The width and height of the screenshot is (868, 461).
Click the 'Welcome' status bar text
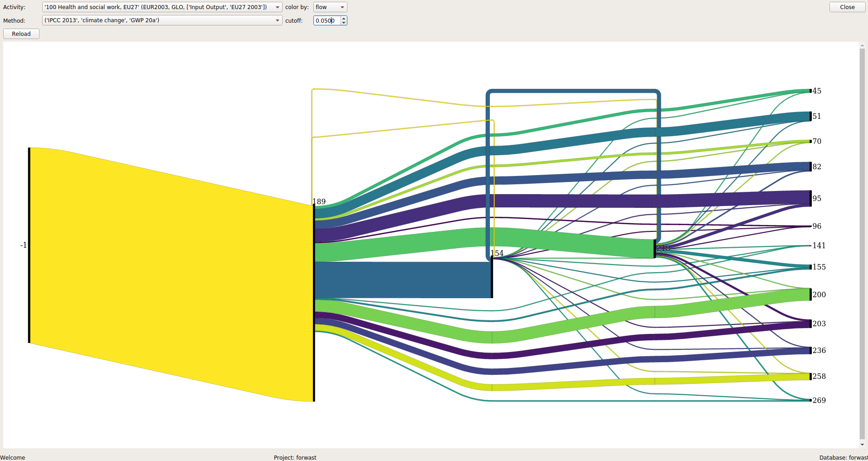tap(14, 457)
